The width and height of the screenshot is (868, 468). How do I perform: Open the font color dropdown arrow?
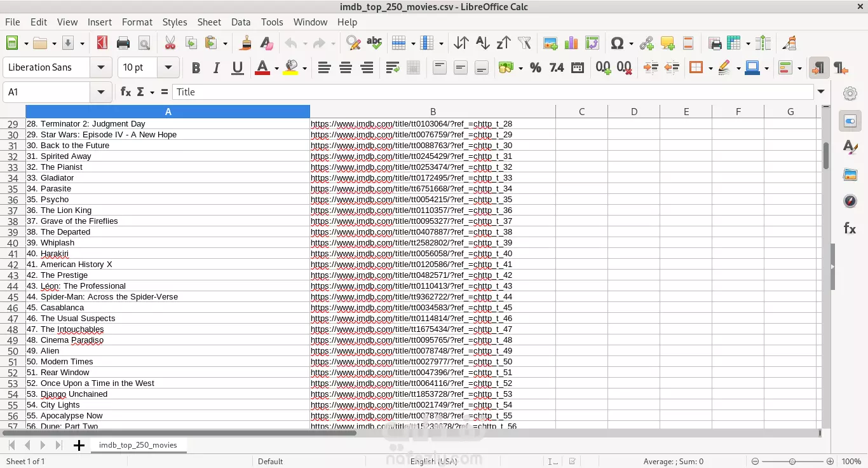click(276, 68)
